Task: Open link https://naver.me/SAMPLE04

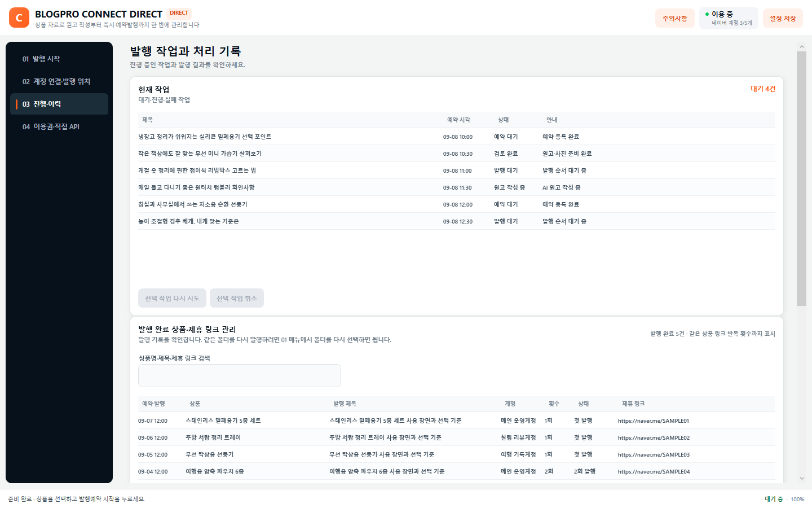Action: [x=654, y=471]
